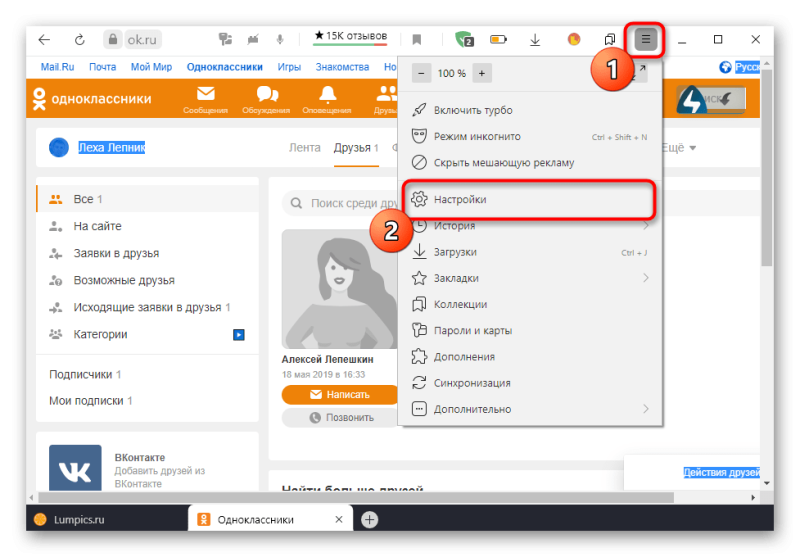Open Подписчики list
This screenshot has height=557, width=800.
click(x=85, y=374)
